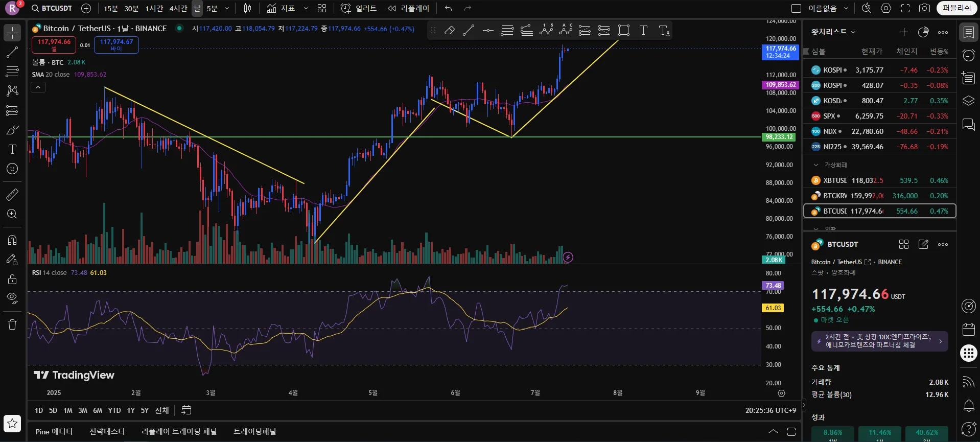
Task: Click the layout square checkbox icon
Action: click(796, 8)
